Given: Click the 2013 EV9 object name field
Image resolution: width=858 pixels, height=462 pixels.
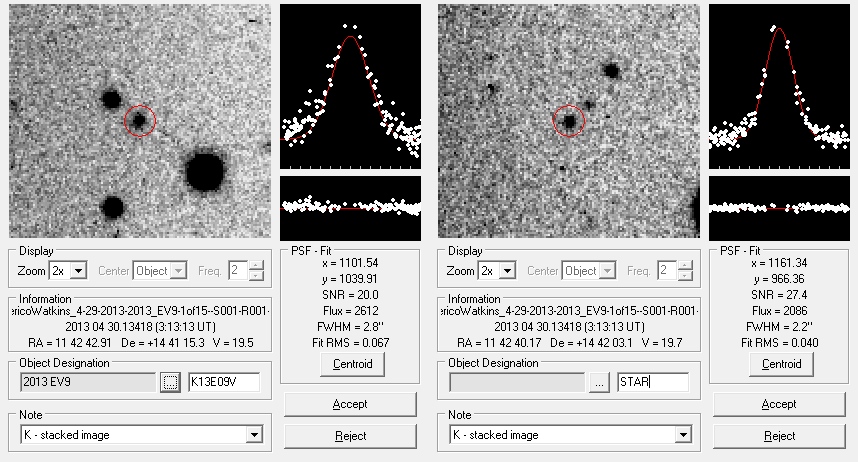Looking at the screenshot, I should click(x=87, y=382).
